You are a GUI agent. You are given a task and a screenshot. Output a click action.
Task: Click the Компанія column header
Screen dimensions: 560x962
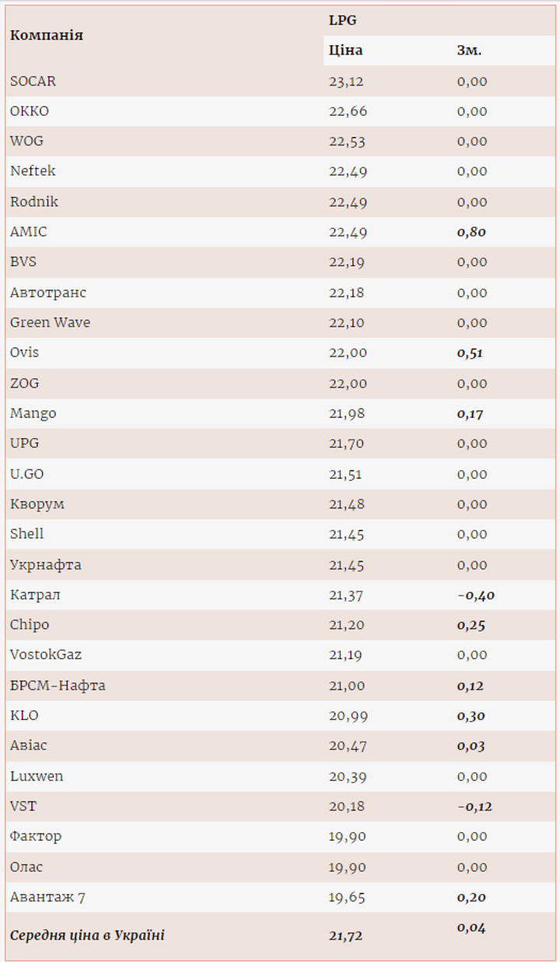pyautogui.click(x=47, y=36)
